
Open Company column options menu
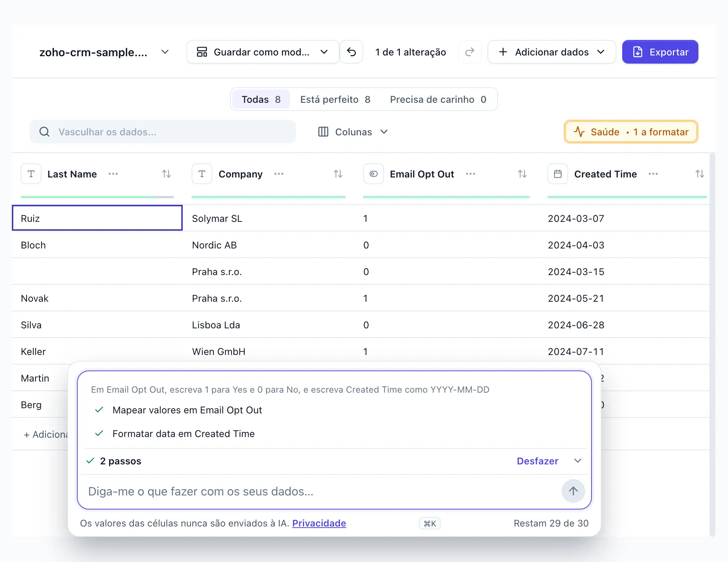click(279, 174)
